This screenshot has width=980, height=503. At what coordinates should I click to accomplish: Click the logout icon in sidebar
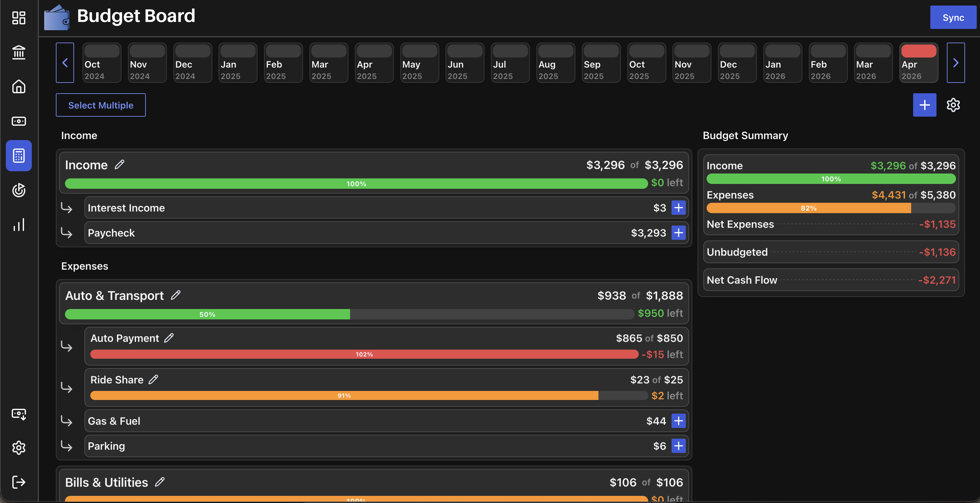[x=19, y=482]
